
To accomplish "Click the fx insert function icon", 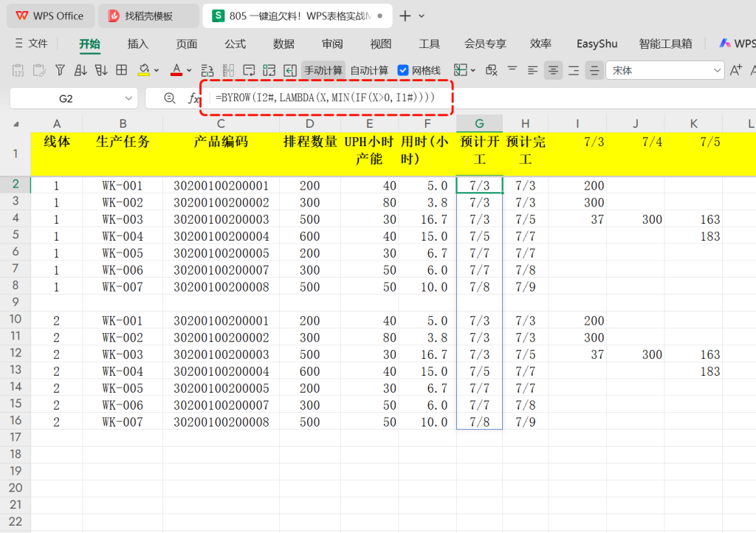I will click(193, 98).
